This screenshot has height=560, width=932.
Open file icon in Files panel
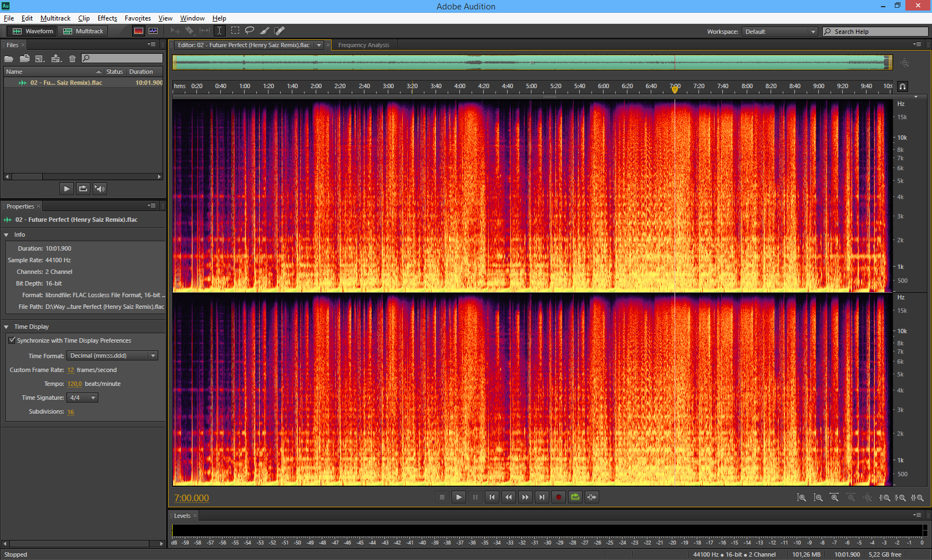[9, 58]
